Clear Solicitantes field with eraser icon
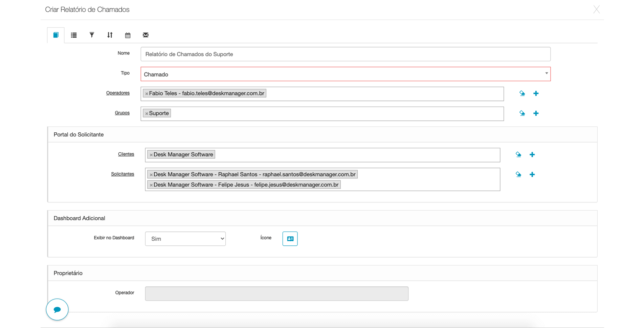 pos(518,175)
